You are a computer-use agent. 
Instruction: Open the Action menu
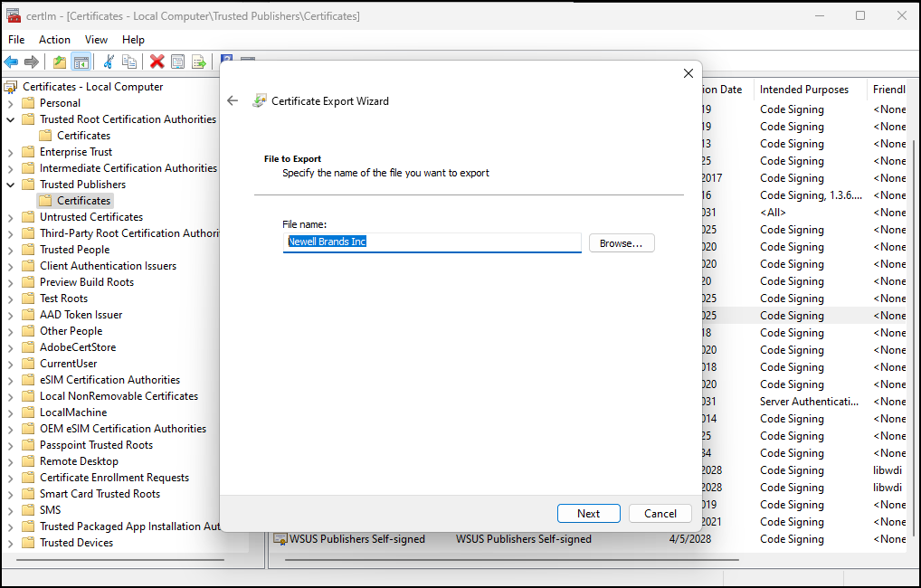coord(54,40)
